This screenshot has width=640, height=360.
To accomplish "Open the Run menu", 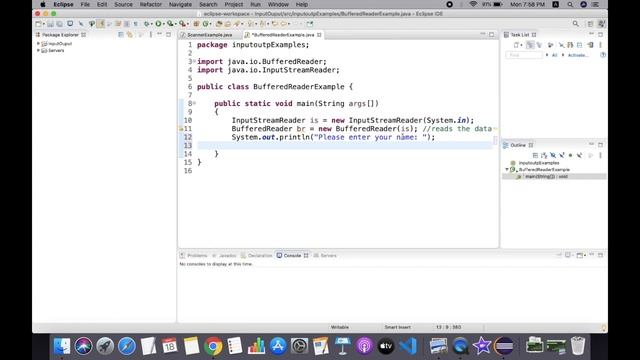I will pos(256,4).
